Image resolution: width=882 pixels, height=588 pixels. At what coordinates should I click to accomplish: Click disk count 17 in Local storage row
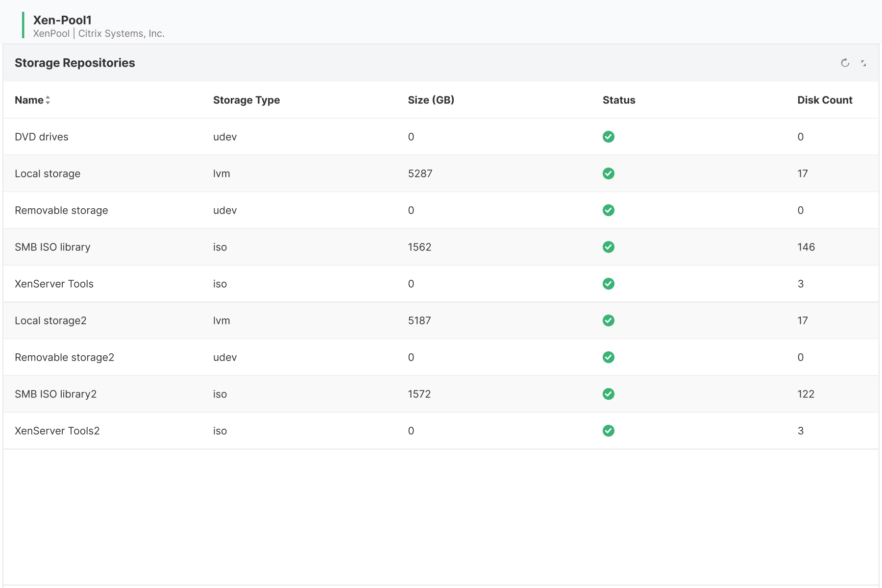point(803,173)
